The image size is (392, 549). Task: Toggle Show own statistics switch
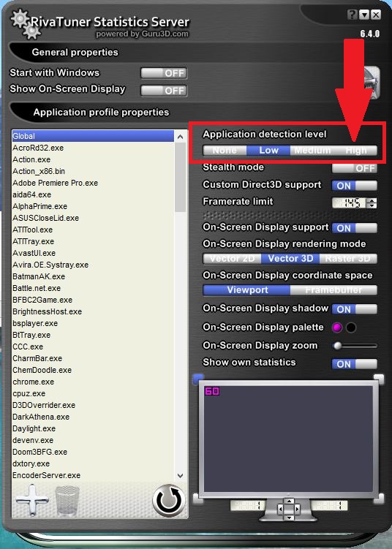coord(355,364)
